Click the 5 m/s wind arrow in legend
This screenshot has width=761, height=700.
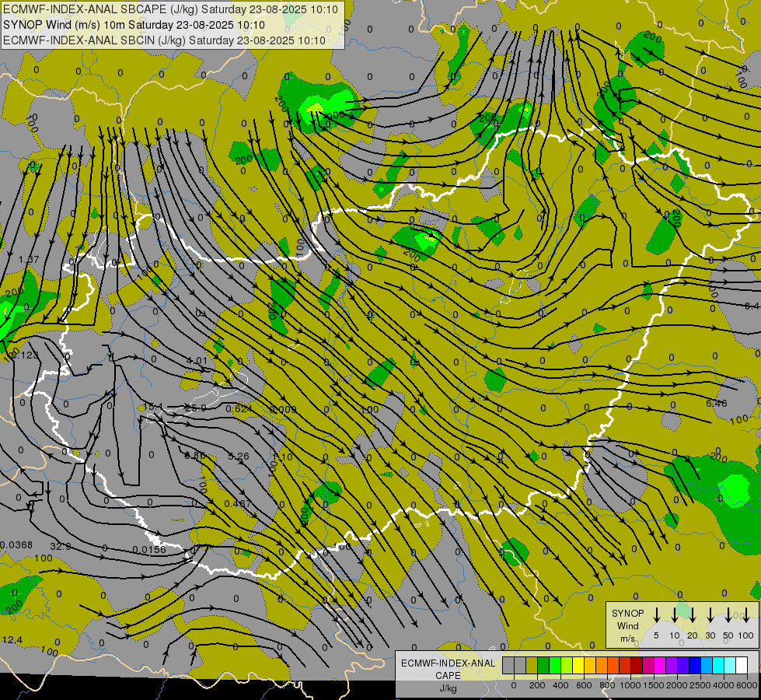[656, 614]
